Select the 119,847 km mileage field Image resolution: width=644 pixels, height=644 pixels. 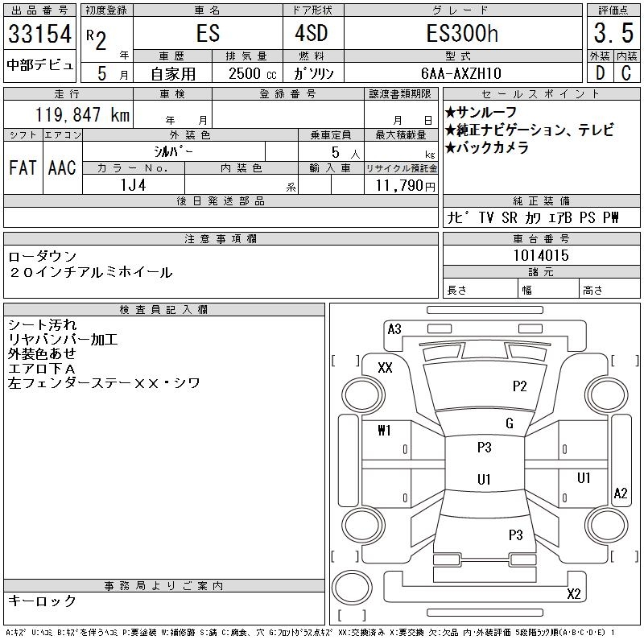[68, 115]
